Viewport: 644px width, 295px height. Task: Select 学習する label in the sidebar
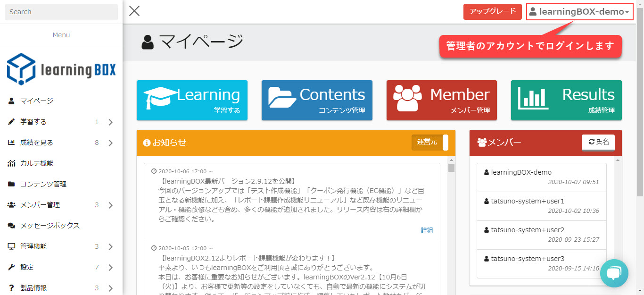[x=33, y=122]
